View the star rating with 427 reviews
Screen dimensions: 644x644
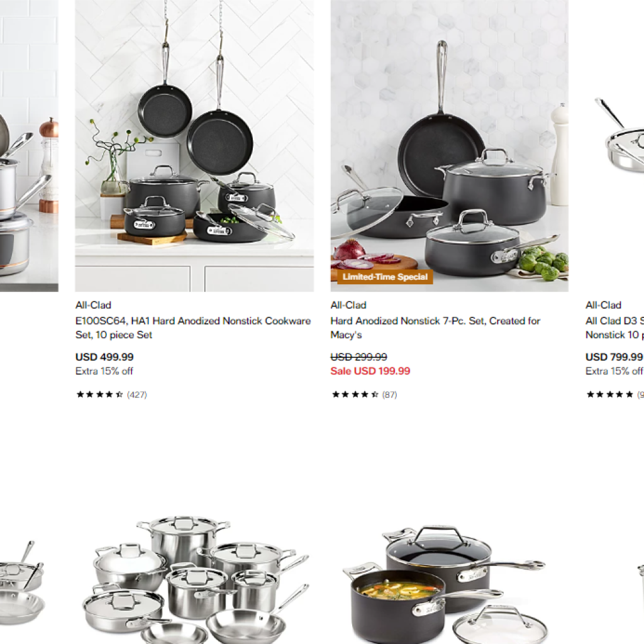pos(111,395)
